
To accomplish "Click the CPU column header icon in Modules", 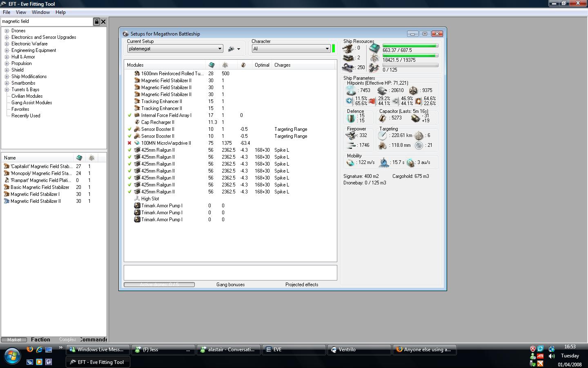I will [x=212, y=65].
